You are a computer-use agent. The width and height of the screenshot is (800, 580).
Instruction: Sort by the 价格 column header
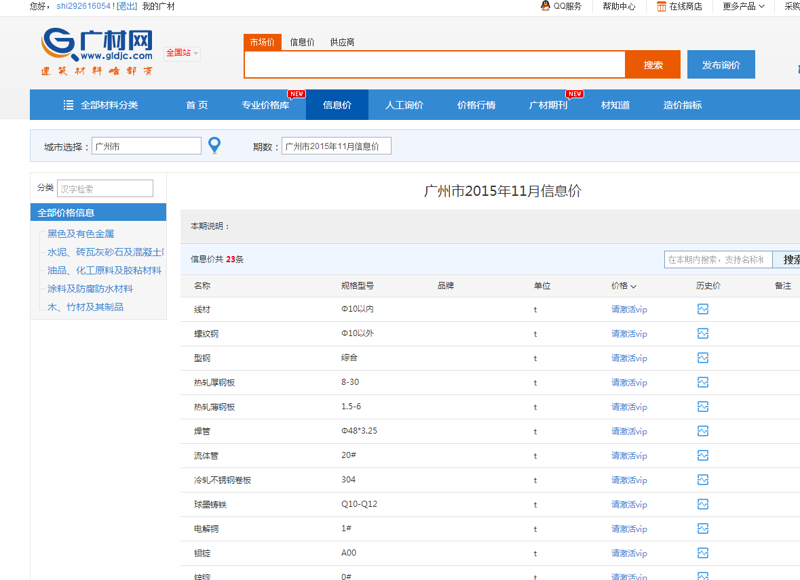click(x=623, y=286)
